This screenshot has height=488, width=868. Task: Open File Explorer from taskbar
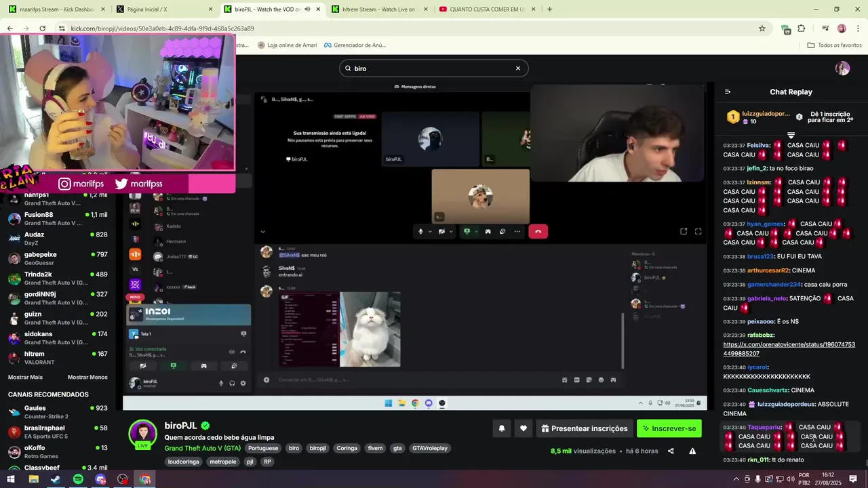click(x=33, y=479)
